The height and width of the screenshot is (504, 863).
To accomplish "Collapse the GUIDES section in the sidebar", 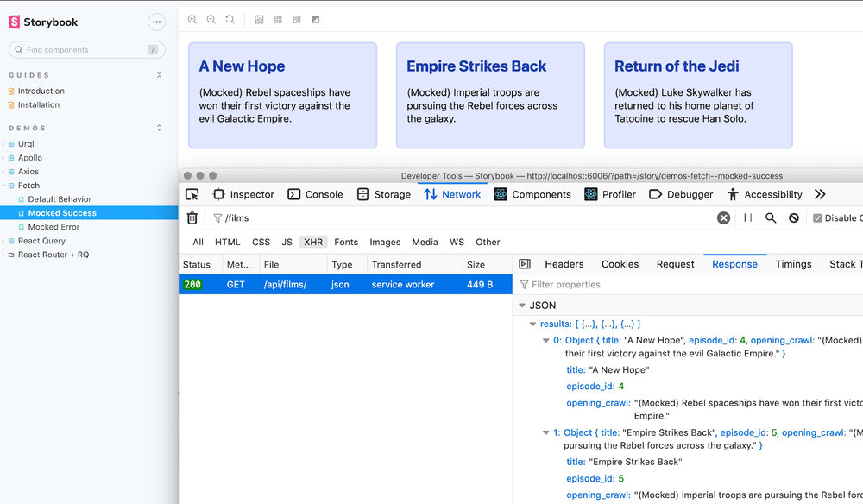I will (x=159, y=75).
